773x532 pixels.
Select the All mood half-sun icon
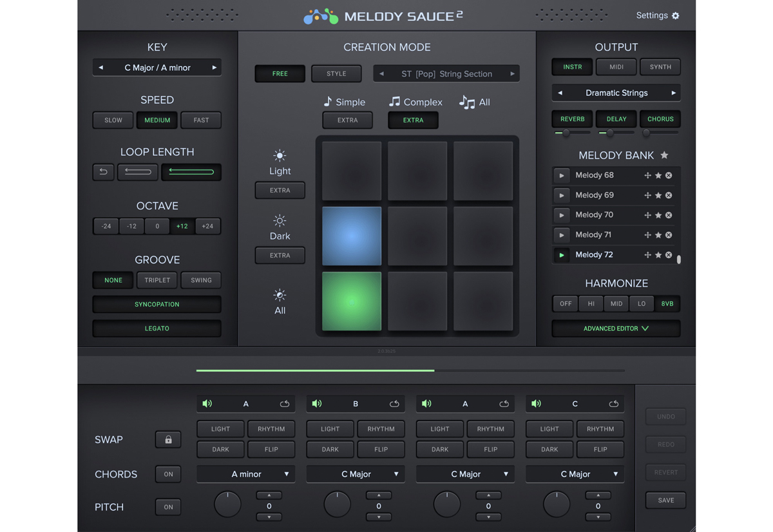tap(280, 295)
